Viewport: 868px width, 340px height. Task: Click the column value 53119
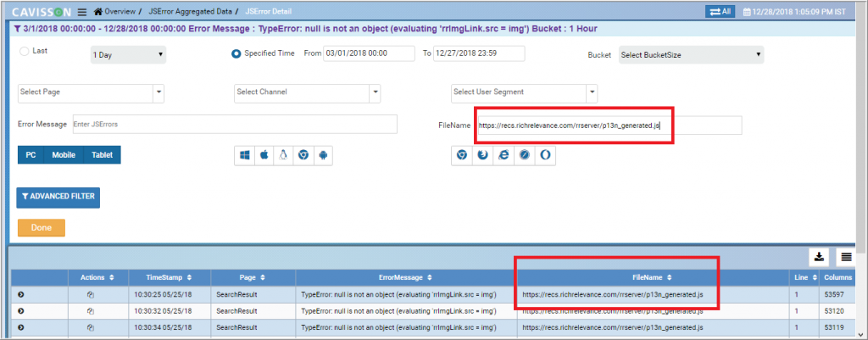coord(833,327)
